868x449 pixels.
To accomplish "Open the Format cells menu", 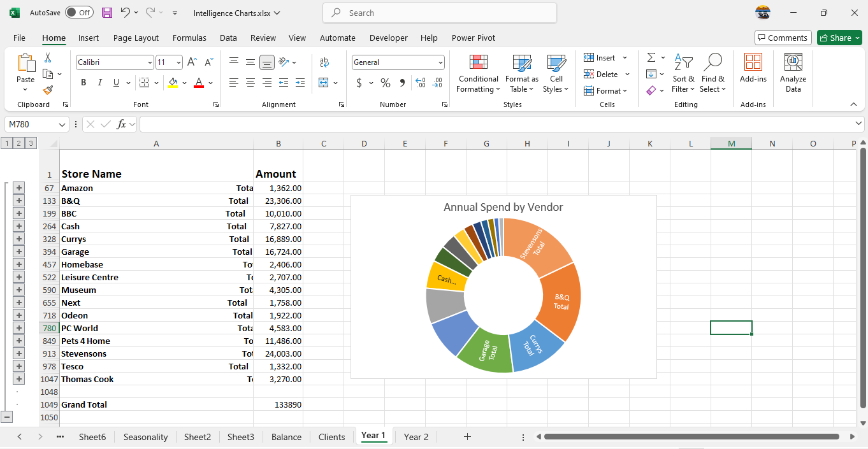I will [x=605, y=91].
